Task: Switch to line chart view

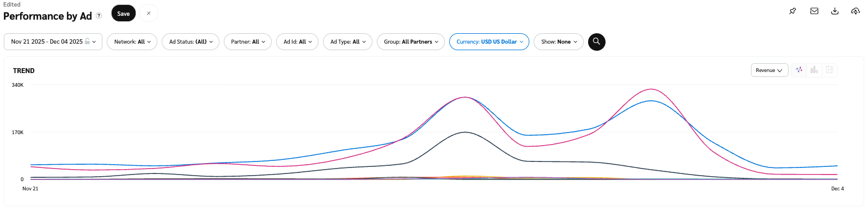Action: (x=799, y=70)
